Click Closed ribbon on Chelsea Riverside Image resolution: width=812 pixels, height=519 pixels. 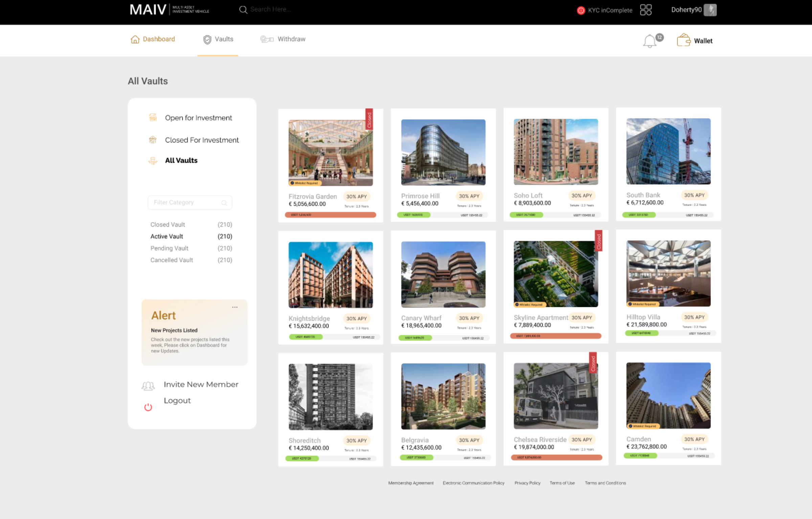tap(593, 363)
